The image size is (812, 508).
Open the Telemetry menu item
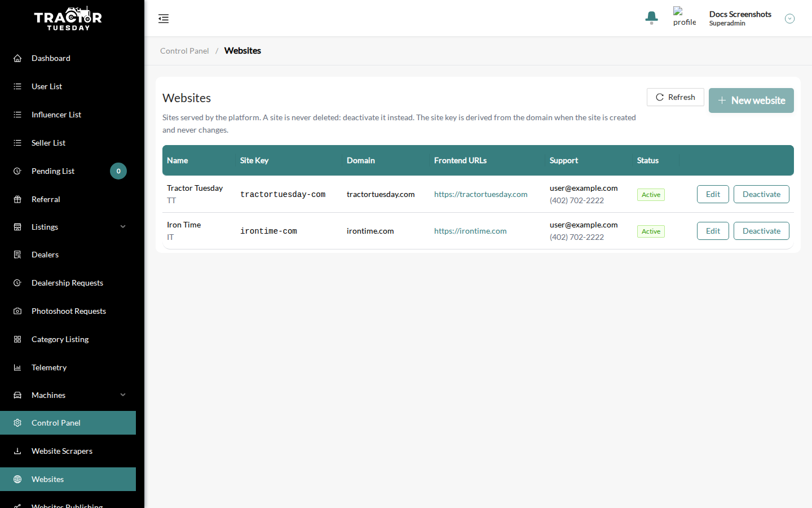[x=68, y=367]
